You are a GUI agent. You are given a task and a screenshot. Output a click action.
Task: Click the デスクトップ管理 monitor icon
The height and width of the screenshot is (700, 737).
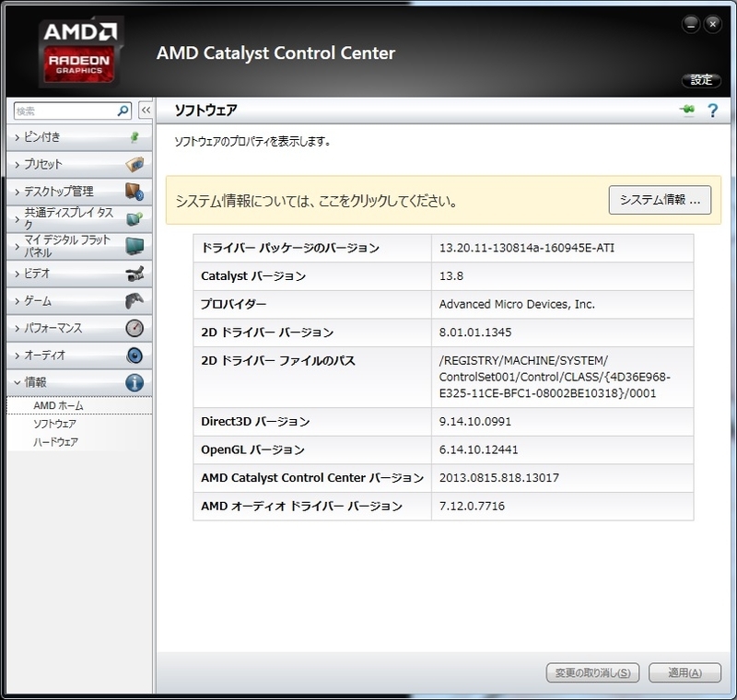[135, 192]
